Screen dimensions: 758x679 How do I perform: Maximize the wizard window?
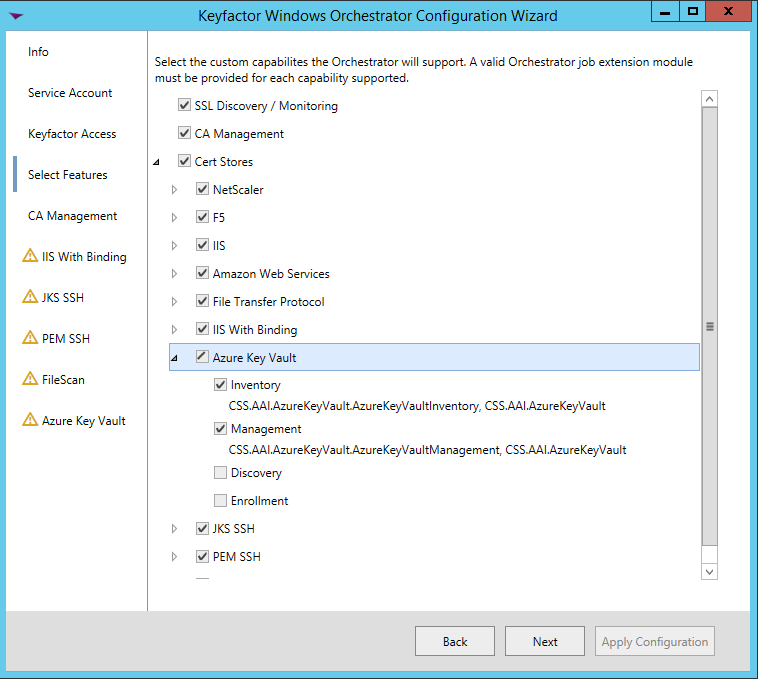point(693,12)
